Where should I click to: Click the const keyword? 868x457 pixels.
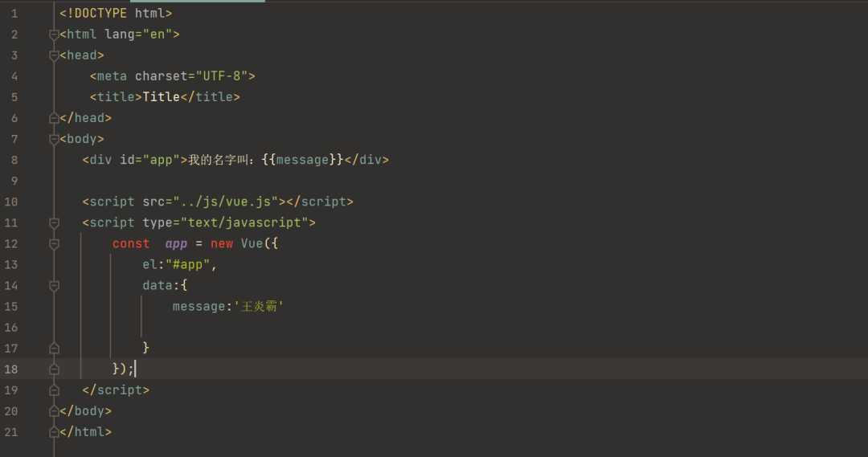131,243
